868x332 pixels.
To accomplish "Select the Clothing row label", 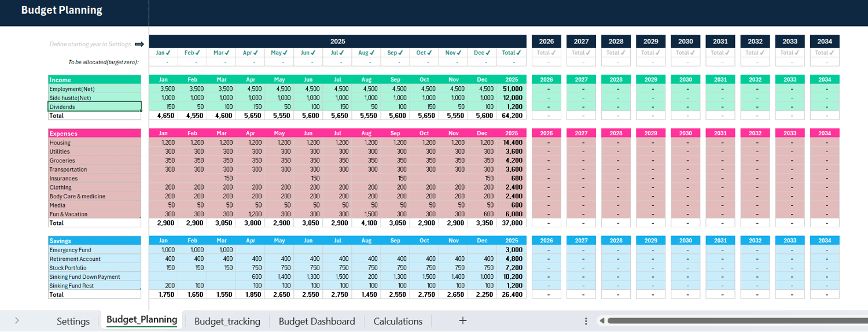I will tap(95, 187).
